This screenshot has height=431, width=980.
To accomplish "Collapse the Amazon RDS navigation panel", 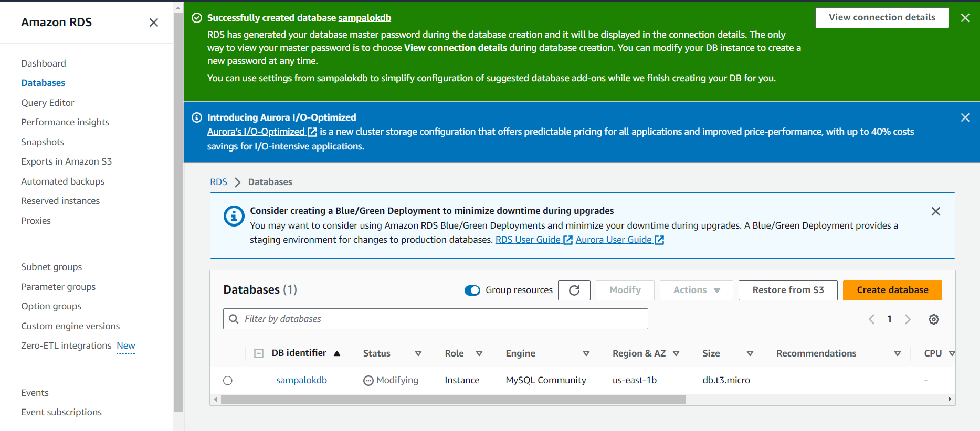I will coord(153,23).
